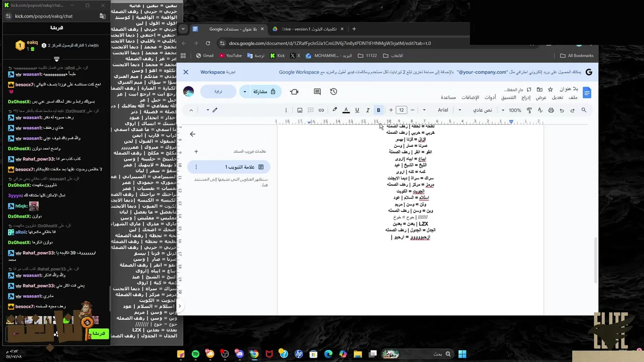Open the comments panel icon
The image size is (644, 362).
[317, 92]
